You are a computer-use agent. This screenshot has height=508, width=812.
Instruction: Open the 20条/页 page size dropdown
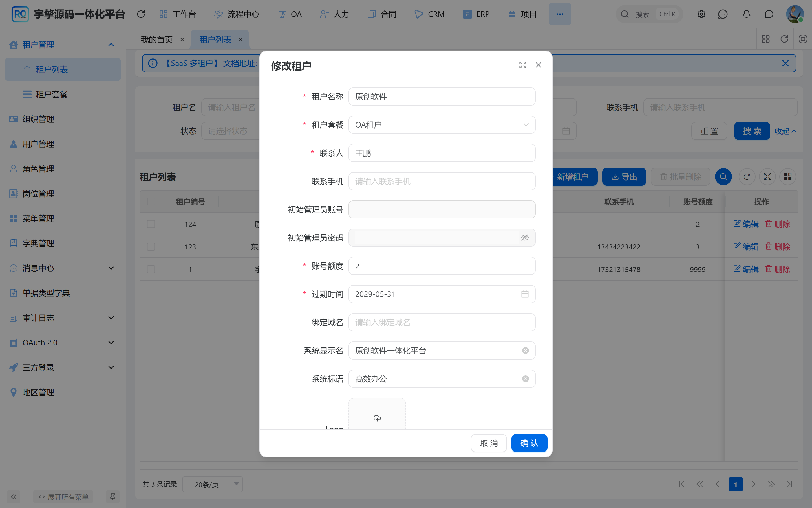[212, 484]
